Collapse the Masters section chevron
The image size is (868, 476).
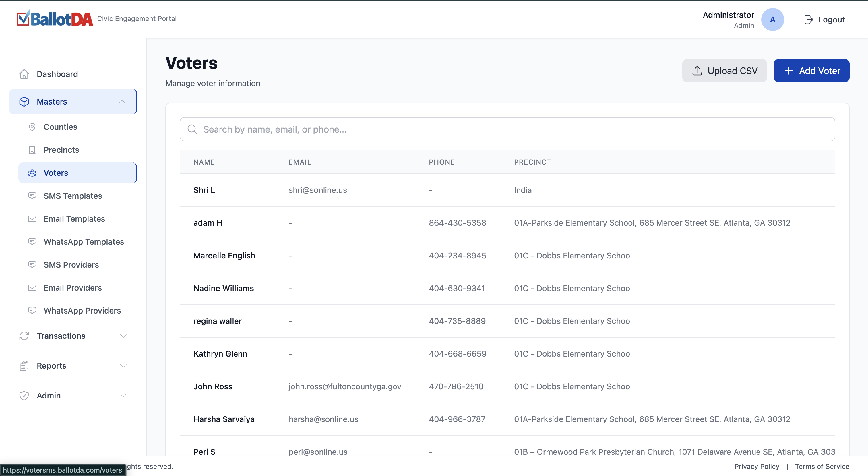(x=122, y=101)
